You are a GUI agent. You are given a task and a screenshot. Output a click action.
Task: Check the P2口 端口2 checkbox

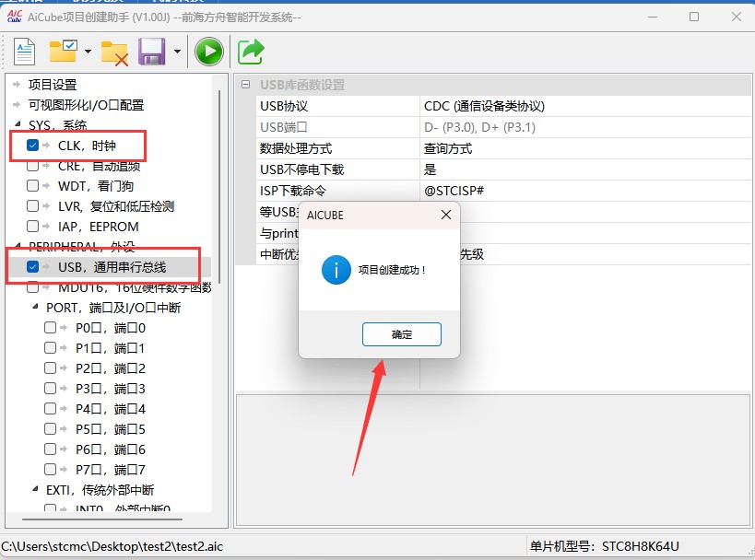pyautogui.click(x=50, y=368)
